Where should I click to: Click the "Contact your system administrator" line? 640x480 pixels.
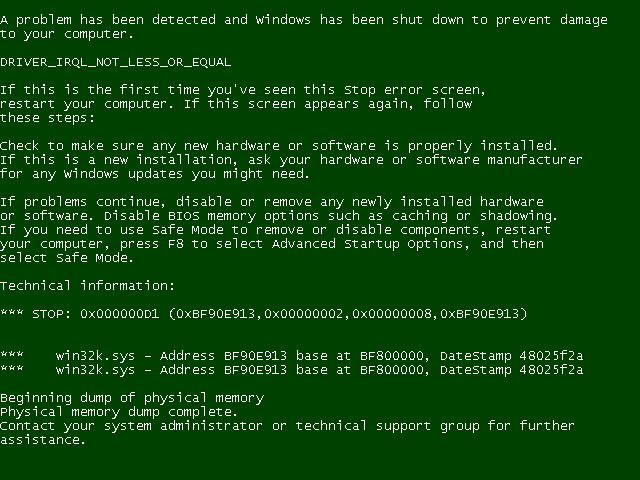click(x=287, y=426)
